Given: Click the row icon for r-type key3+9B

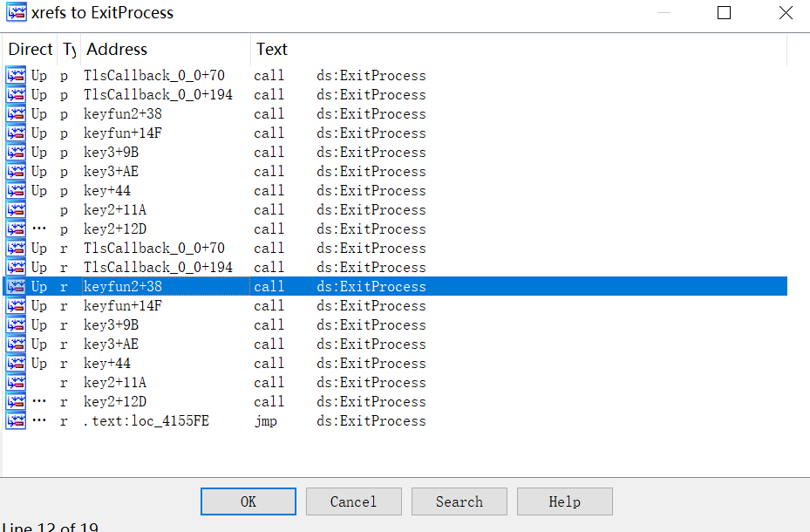Looking at the screenshot, I should (16, 324).
